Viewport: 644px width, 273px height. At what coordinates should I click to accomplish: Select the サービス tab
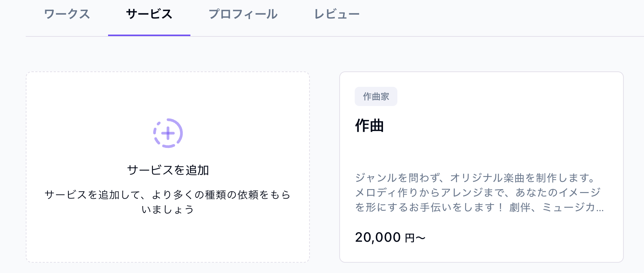pyautogui.click(x=149, y=14)
